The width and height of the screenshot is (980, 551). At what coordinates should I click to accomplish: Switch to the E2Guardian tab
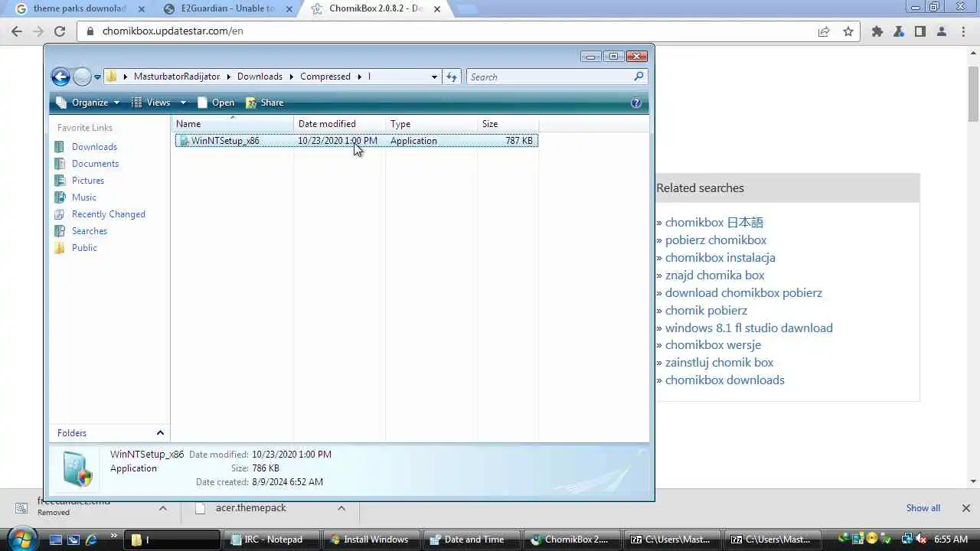[227, 8]
